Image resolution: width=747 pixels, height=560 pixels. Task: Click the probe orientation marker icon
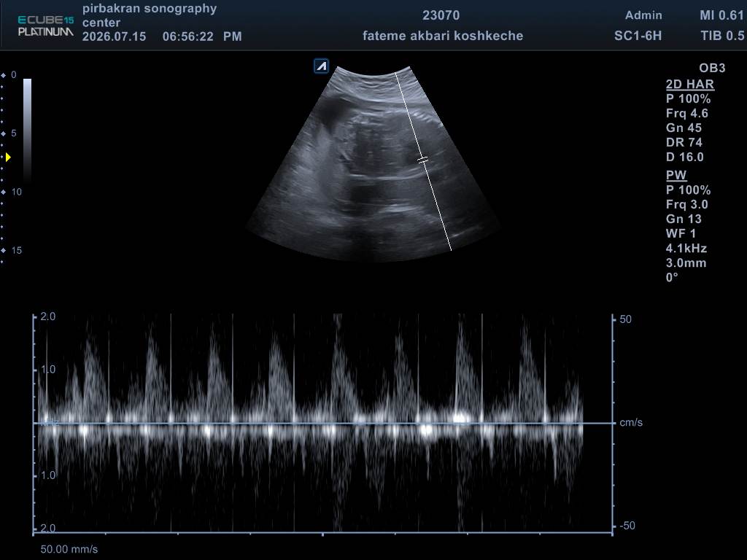321,66
